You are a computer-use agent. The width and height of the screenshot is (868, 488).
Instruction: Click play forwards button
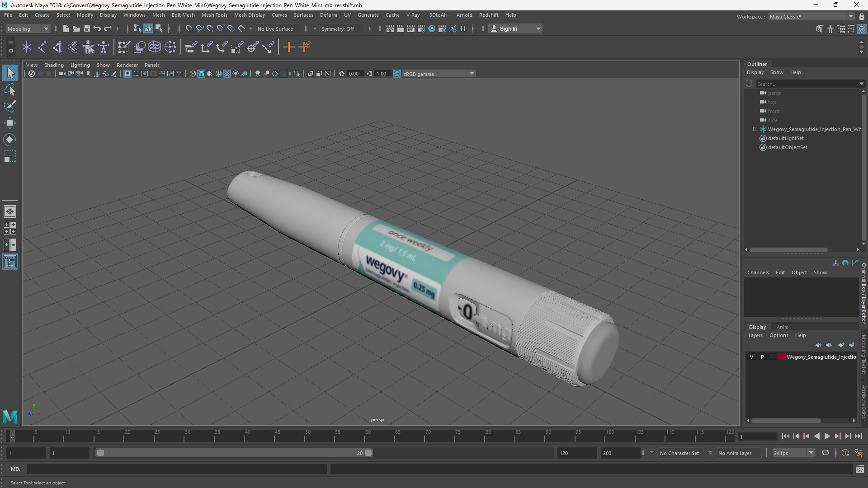[827, 436]
